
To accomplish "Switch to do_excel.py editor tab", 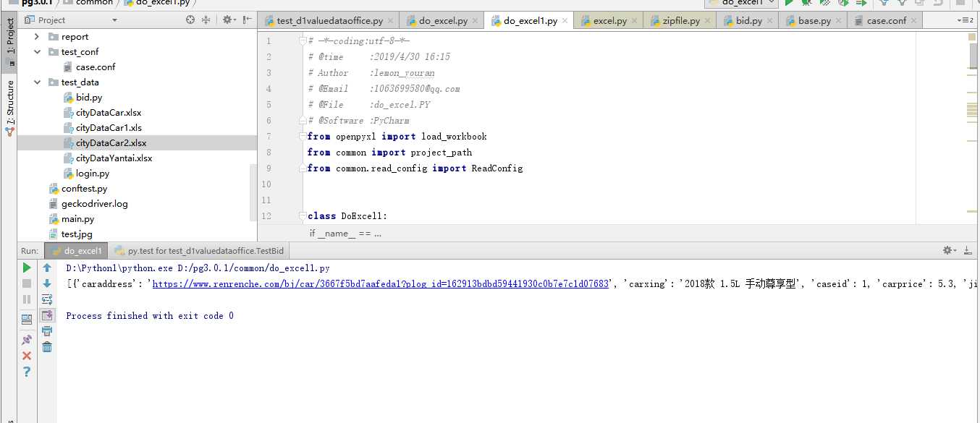I will click(x=442, y=21).
